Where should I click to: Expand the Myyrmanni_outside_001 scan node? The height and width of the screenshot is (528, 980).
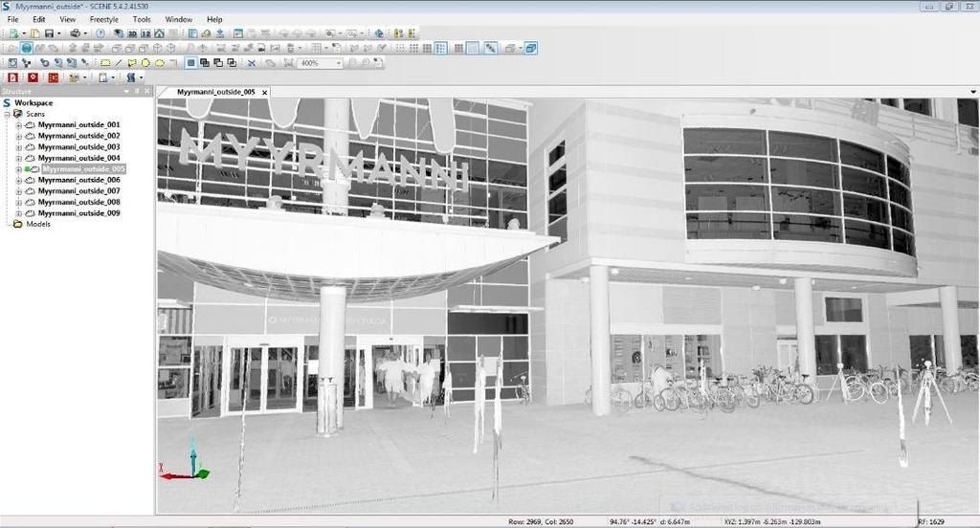[x=19, y=125]
